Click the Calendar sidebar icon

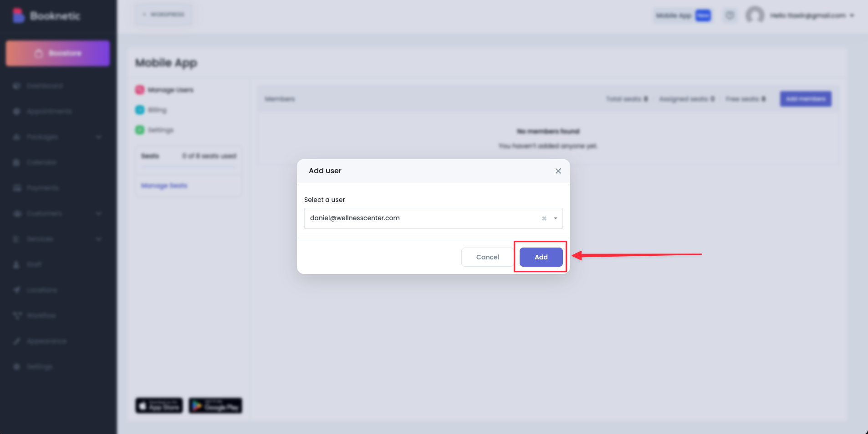[x=17, y=162]
